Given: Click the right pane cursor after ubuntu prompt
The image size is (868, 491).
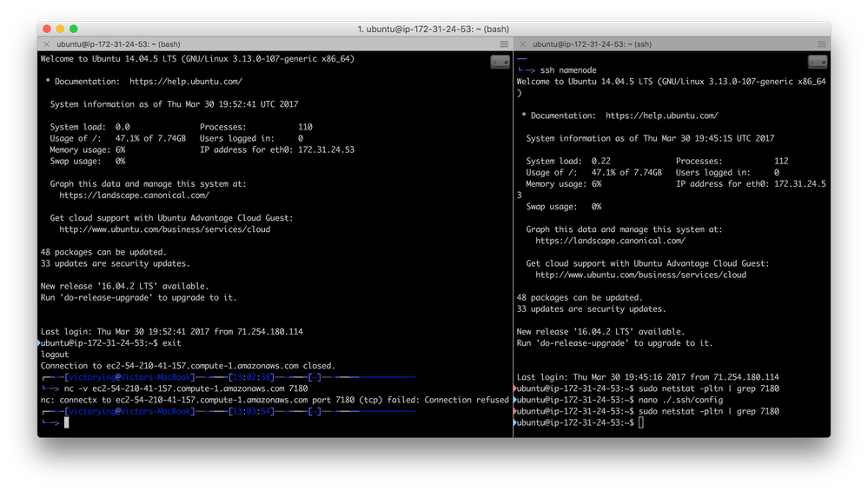Looking at the screenshot, I should (641, 423).
